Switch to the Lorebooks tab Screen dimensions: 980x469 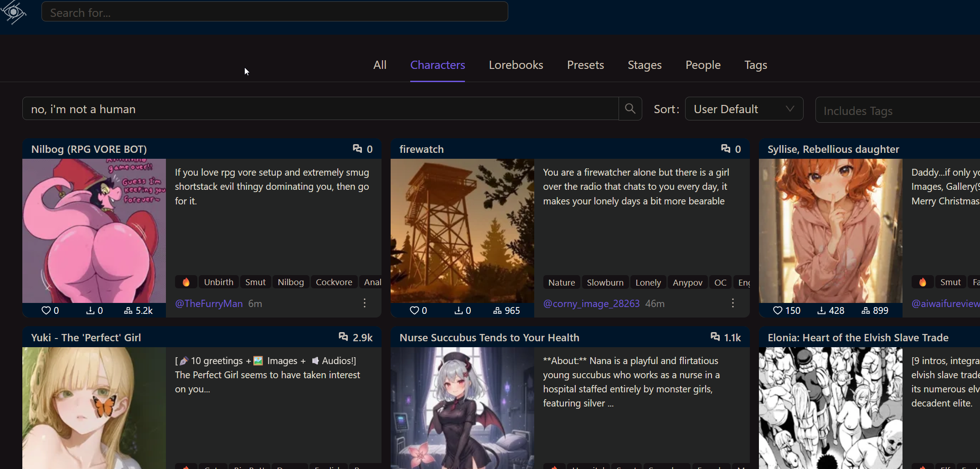(516, 65)
